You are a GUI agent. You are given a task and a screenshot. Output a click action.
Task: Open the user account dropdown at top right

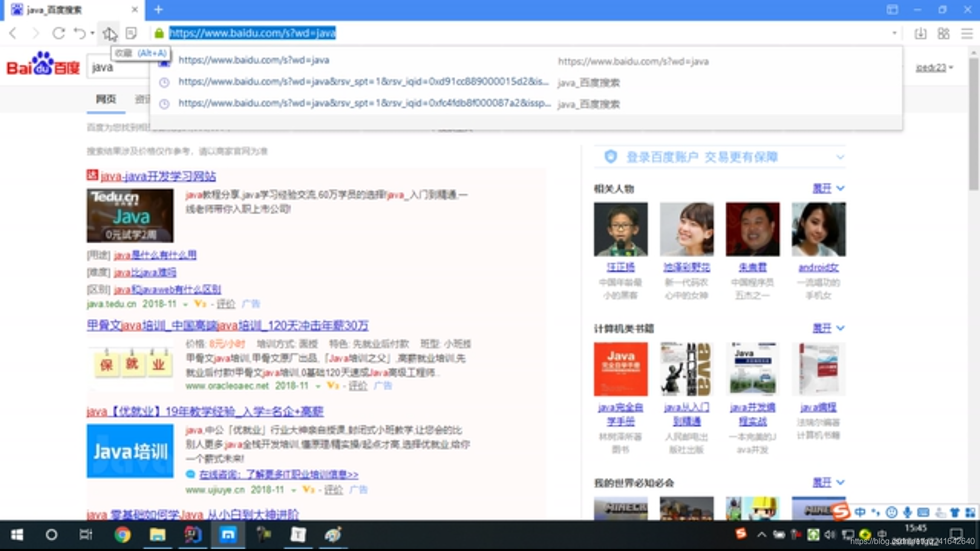934,67
